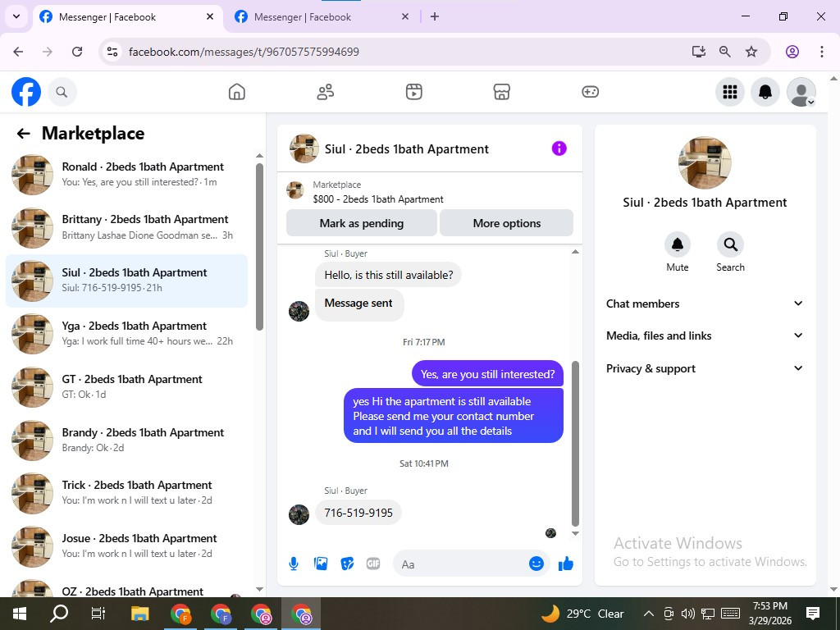Search in conversation magnifier icon
The width and height of the screenshot is (840, 630).
730,244
